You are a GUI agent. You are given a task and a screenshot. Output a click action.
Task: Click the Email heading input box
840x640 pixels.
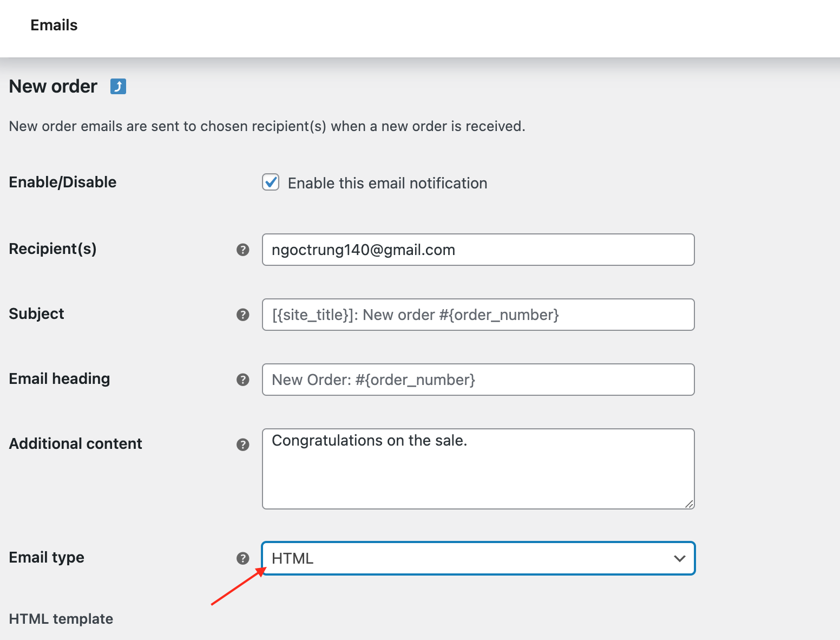tap(478, 380)
